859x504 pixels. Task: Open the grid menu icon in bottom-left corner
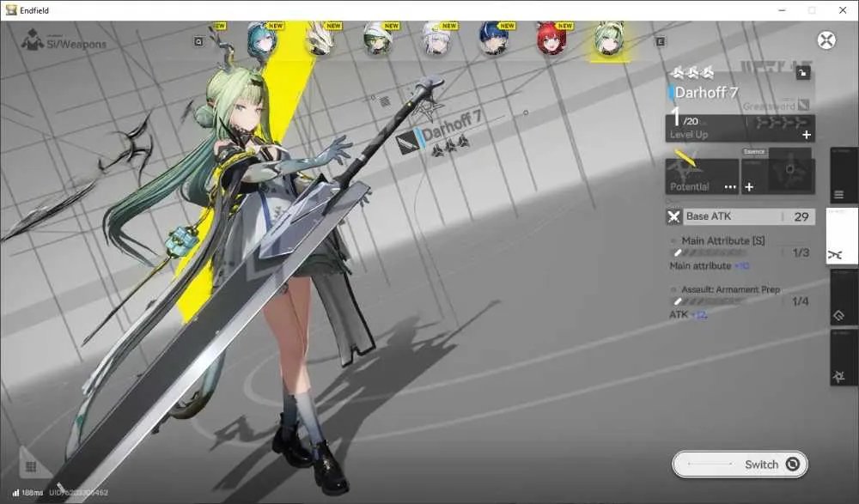31,466
